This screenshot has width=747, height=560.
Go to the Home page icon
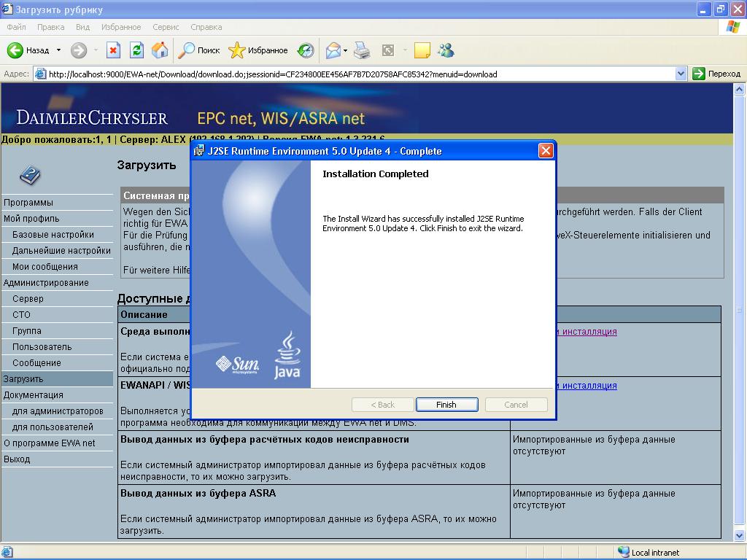[x=160, y=50]
